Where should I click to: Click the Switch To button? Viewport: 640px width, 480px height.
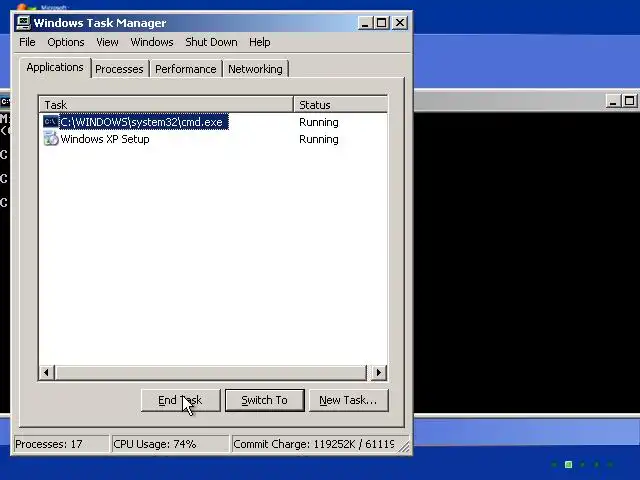(x=264, y=400)
